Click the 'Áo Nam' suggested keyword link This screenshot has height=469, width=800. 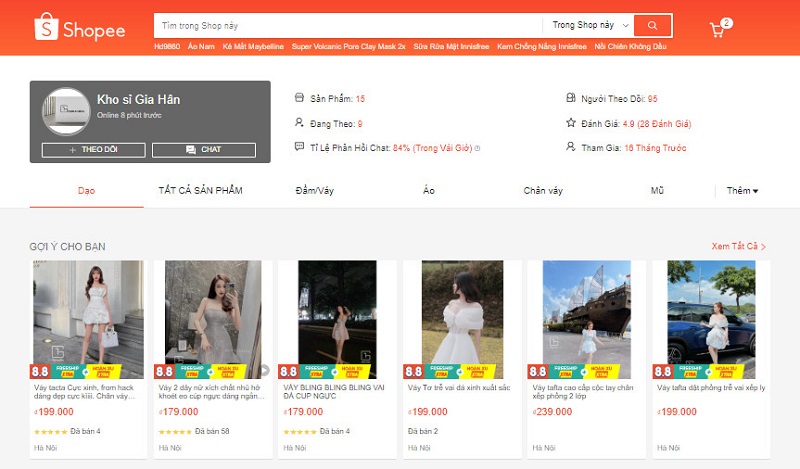click(x=201, y=47)
